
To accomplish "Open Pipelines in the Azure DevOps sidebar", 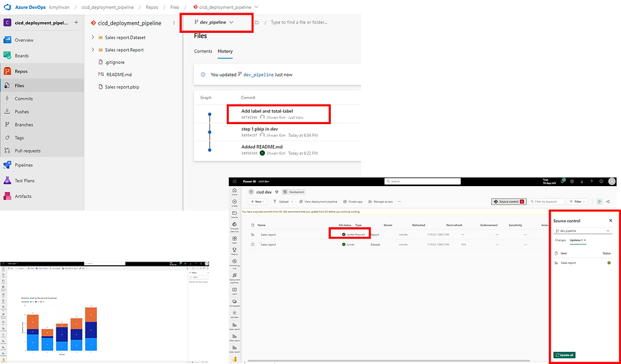I will 24,165.
